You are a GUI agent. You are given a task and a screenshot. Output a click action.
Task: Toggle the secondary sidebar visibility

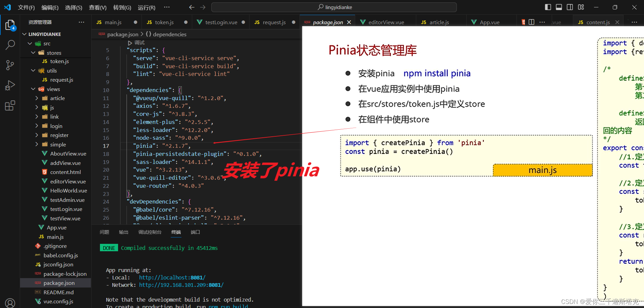click(x=570, y=7)
